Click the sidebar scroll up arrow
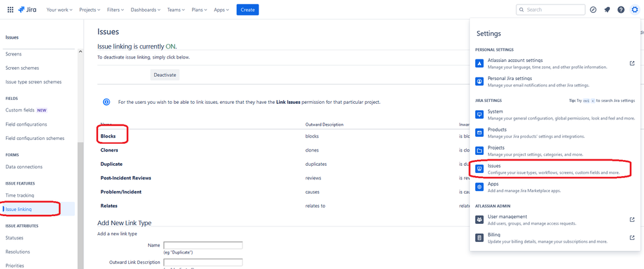Screen dimensions: 644x269 click(x=80, y=52)
